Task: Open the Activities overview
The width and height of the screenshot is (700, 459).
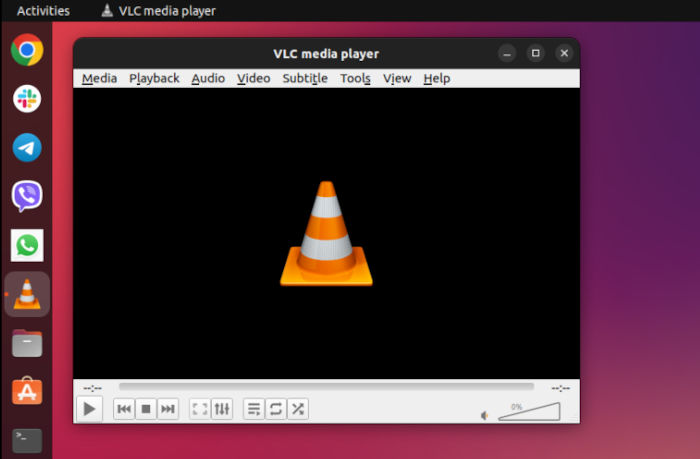Action: coord(43,11)
